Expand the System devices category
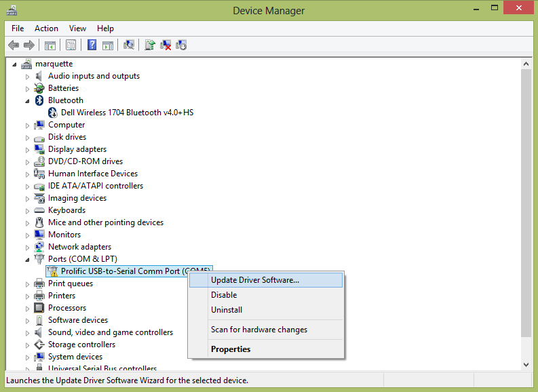The image size is (538, 392). [x=27, y=357]
